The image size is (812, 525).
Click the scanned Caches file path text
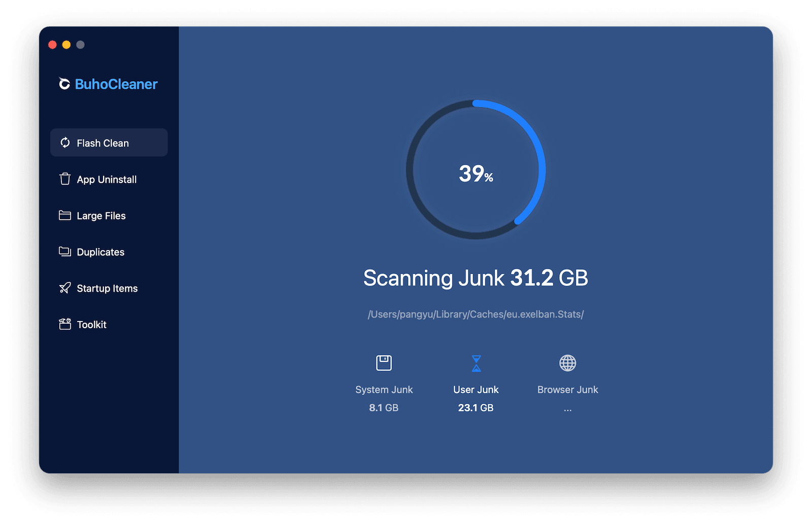(x=476, y=314)
